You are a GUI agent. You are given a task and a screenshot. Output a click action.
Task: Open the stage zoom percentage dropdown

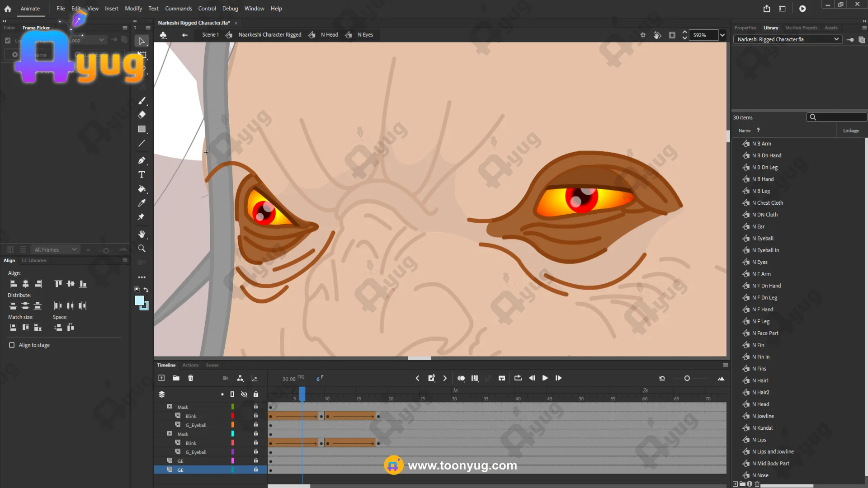pos(722,35)
